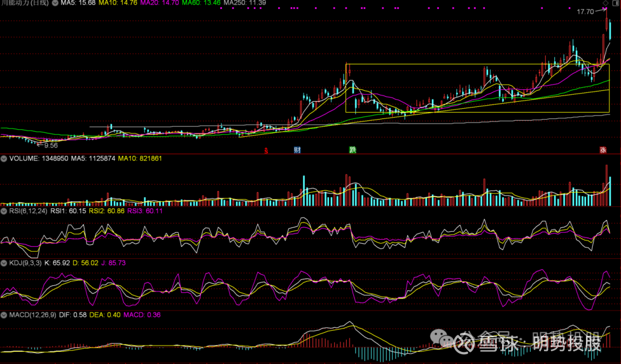Click the DIF: 0.58 value
Screen dimensions: 621x364
tap(72, 315)
